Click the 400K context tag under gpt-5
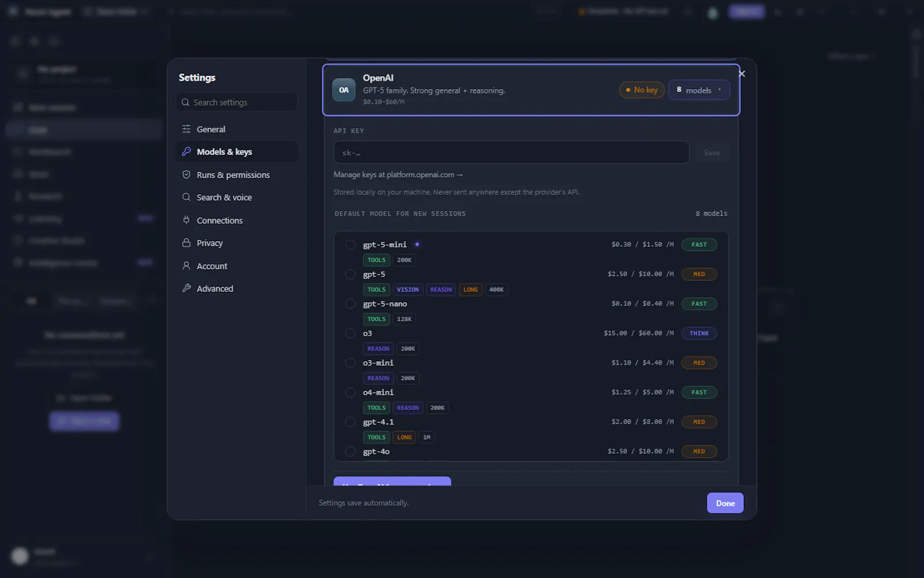 tap(496, 290)
